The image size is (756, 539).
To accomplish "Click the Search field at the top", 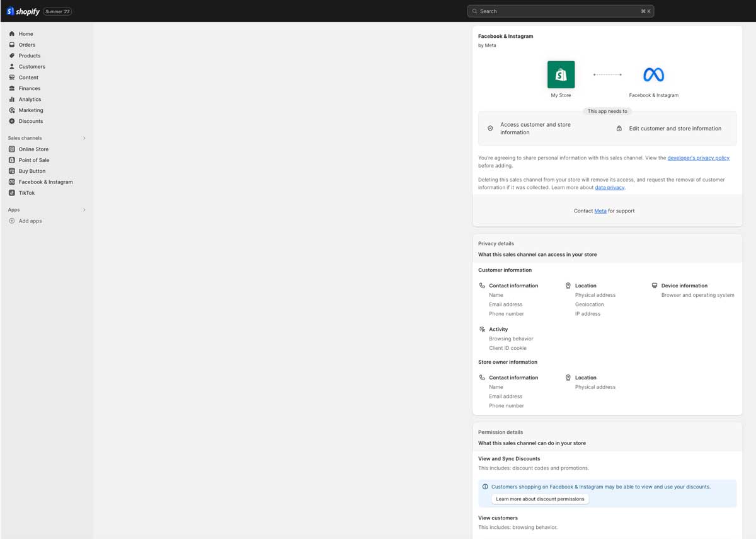I will (559, 11).
